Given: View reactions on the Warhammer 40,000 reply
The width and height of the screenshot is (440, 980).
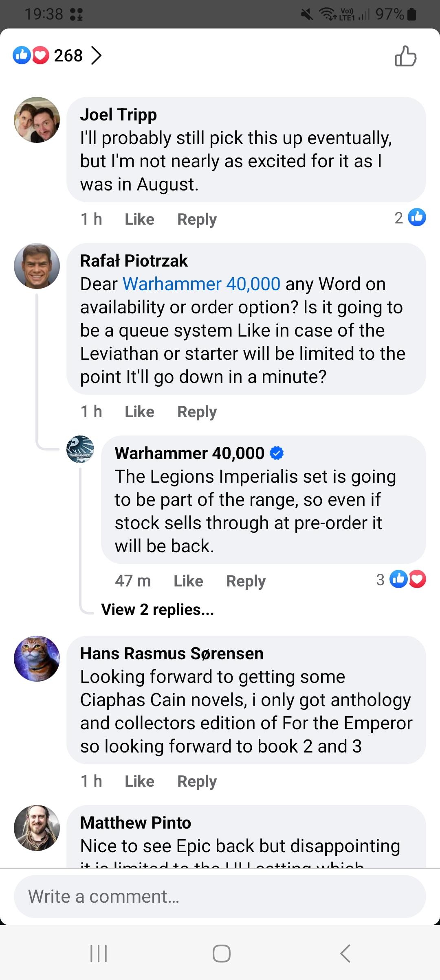Looking at the screenshot, I should [x=402, y=580].
